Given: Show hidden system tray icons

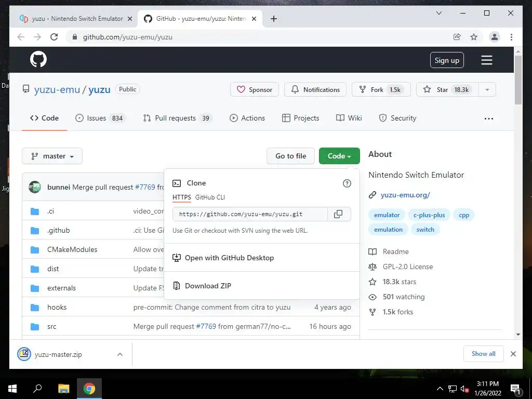Looking at the screenshot, I should point(440,389).
